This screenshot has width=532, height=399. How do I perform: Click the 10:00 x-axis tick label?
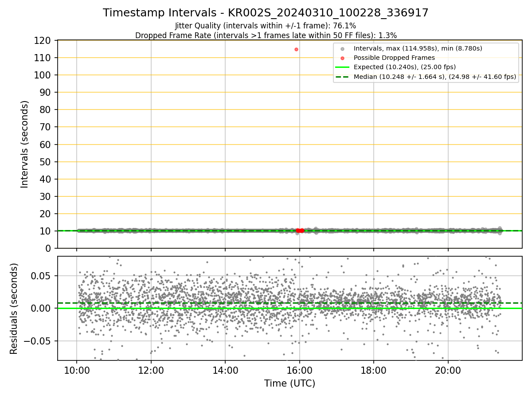pos(77,370)
